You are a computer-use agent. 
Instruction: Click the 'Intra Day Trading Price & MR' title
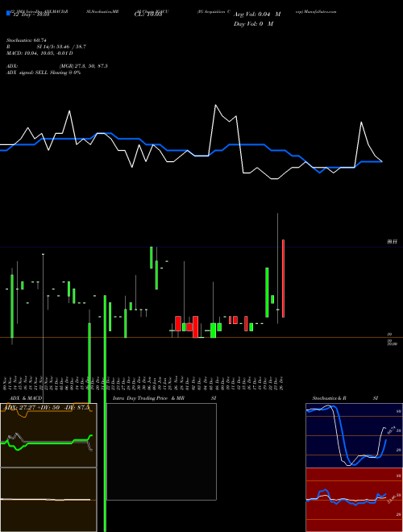coord(148,398)
